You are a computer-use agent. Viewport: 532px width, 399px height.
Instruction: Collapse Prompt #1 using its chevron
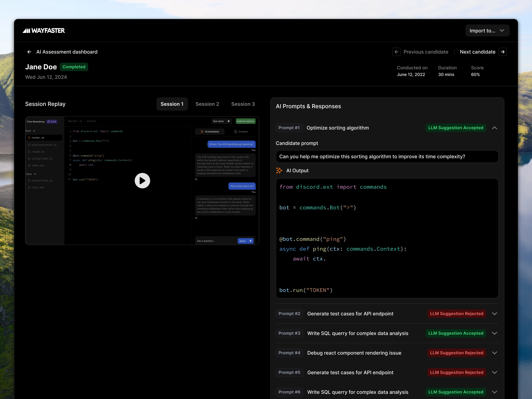coord(495,128)
